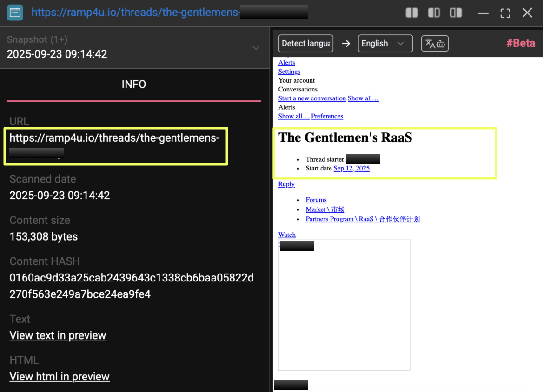Enter fullscreen with the expand icon
543x392 pixels.
[505, 13]
